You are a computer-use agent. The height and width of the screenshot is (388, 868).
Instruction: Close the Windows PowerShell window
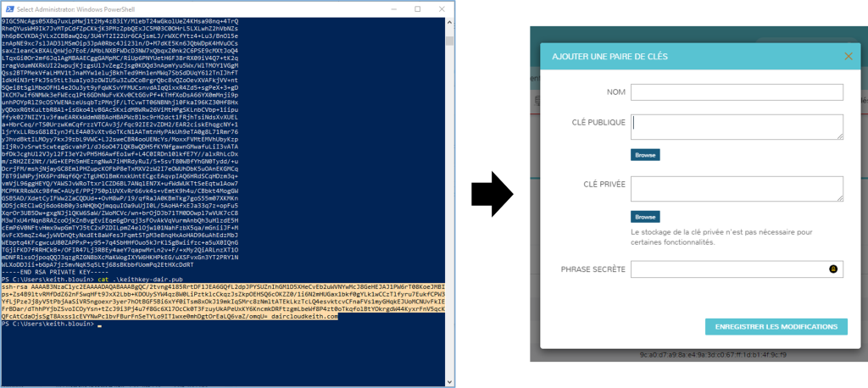(440, 7)
